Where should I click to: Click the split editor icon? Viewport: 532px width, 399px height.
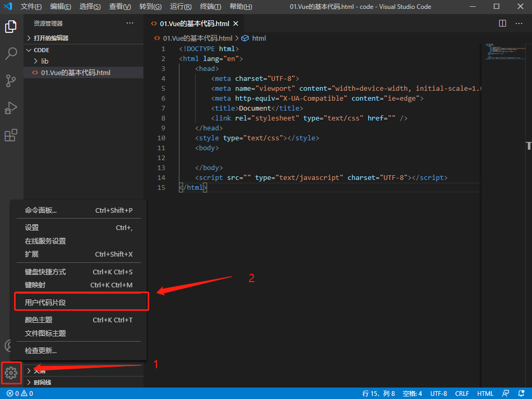(502, 23)
